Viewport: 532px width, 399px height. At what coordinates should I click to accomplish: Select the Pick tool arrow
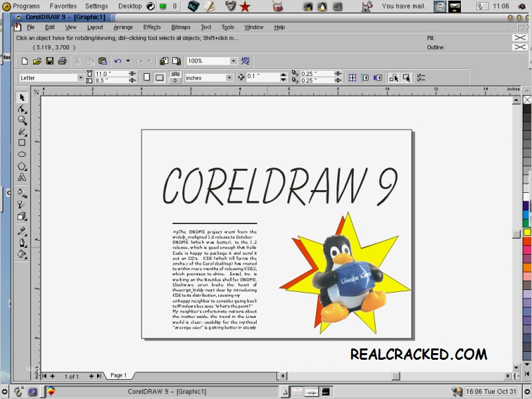[22, 98]
